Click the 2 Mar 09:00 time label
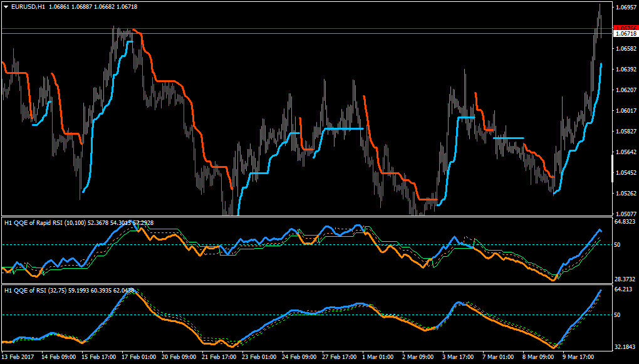This screenshot has height=364, width=639. click(x=419, y=356)
